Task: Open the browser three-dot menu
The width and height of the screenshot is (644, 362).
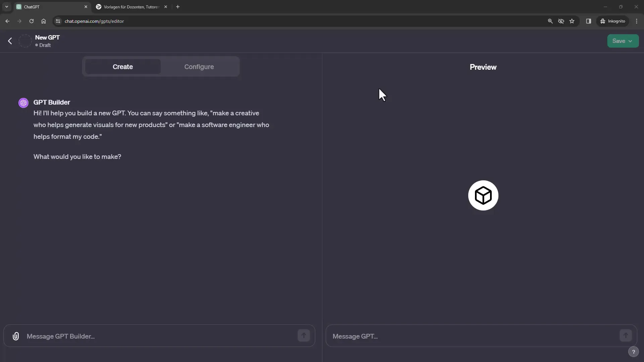Action: (x=637, y=21)
